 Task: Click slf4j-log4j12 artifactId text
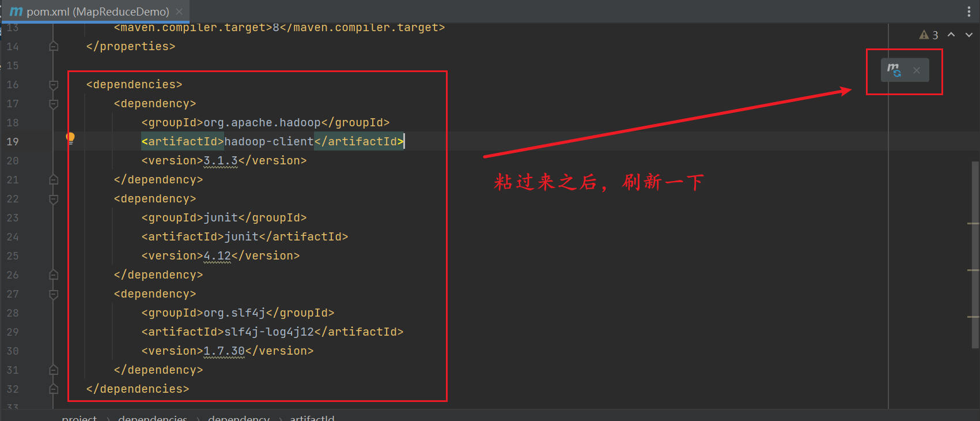click(269, 332)
